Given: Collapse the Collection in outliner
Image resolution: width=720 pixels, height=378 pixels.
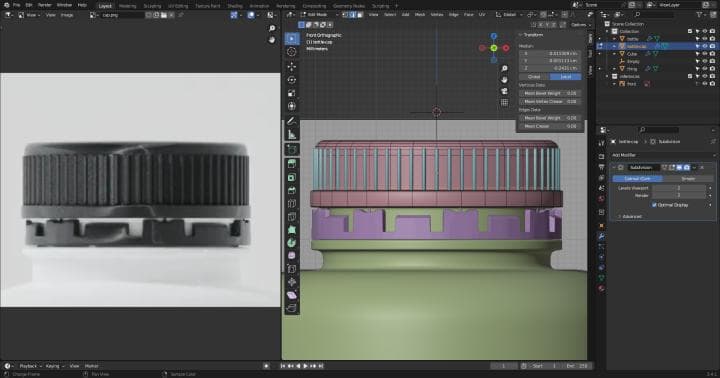Looking at the screenshot, I should [x=607, y=31].
